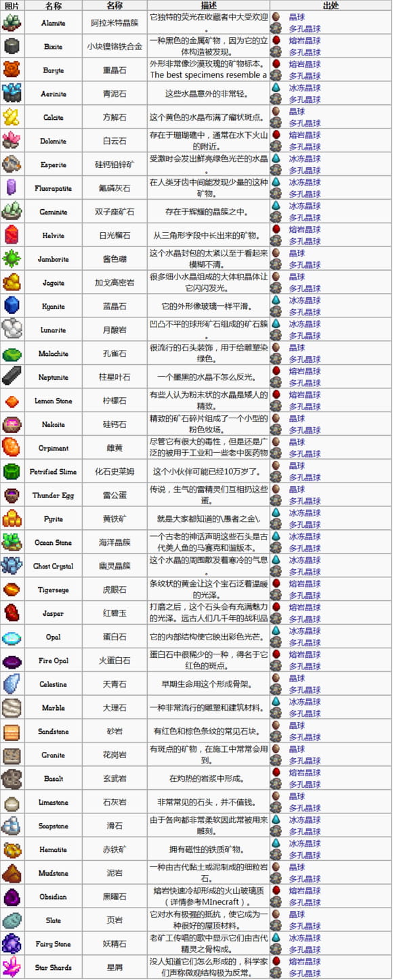The width and height of the screenshot is (393, 980).
Task: Open the green Jamborite image
Action: (12, 259)
